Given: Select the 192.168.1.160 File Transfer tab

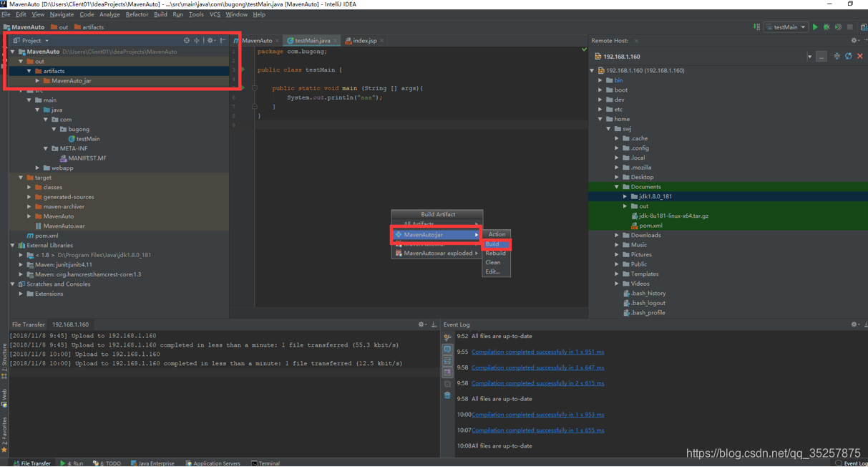Looking at the screenshot, I should [x=70, y=324].
